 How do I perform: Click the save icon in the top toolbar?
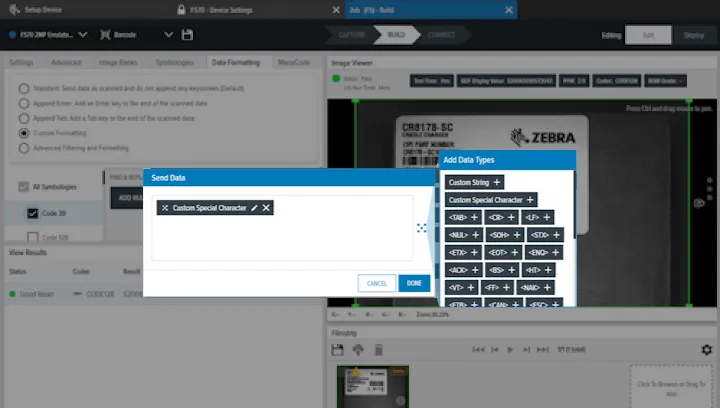(x=187, y=35)
